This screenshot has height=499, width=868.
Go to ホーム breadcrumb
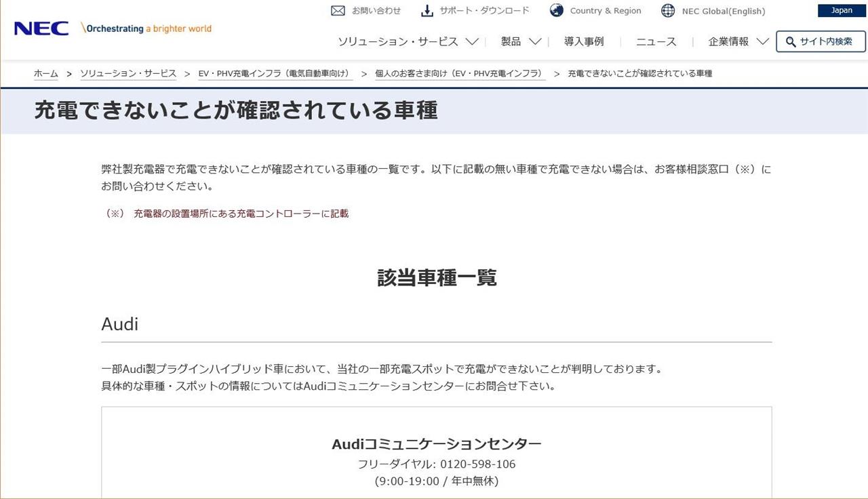pyautogui.click(x=46, y=73)
